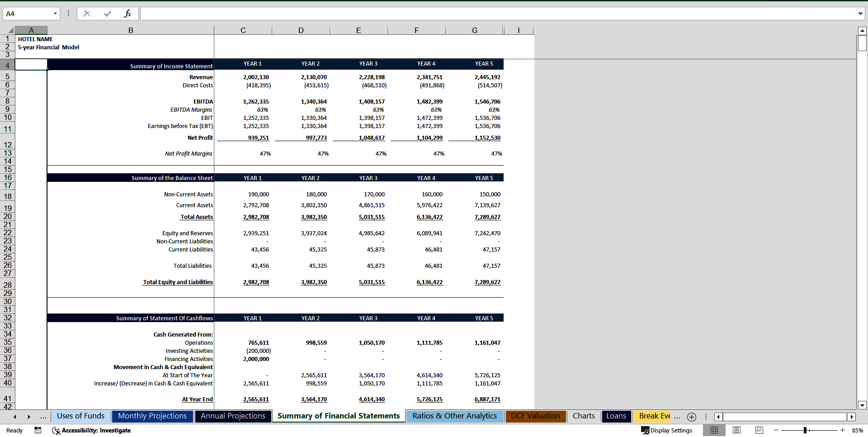This screenshot has height=437, width=868.
Task: Open the Name Box dropdown arrow
Action: point(55,14)
